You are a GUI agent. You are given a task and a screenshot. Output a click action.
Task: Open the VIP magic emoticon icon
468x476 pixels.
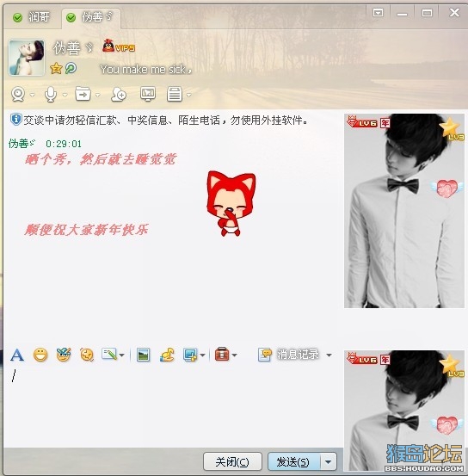[x=64, y=355]
